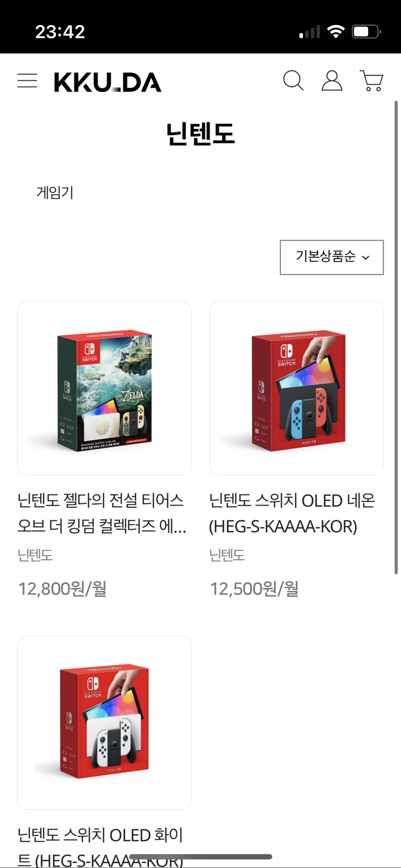The image size is (401, 868).
Task: Click 닌텐도 brand under Neon product
Action: click(x=227, y=555)
